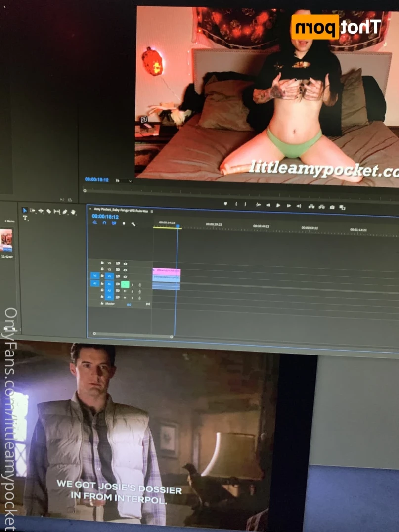The height and width of the screenshot is (532, 399).
Task: Hide video track V1 with its eye
Action: 125,277
